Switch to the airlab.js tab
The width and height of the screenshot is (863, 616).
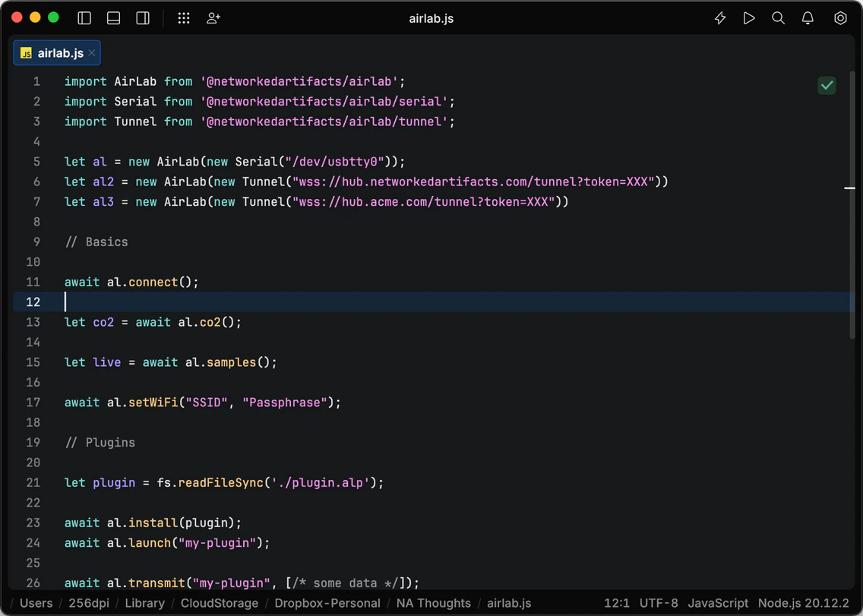click(57, 53)
